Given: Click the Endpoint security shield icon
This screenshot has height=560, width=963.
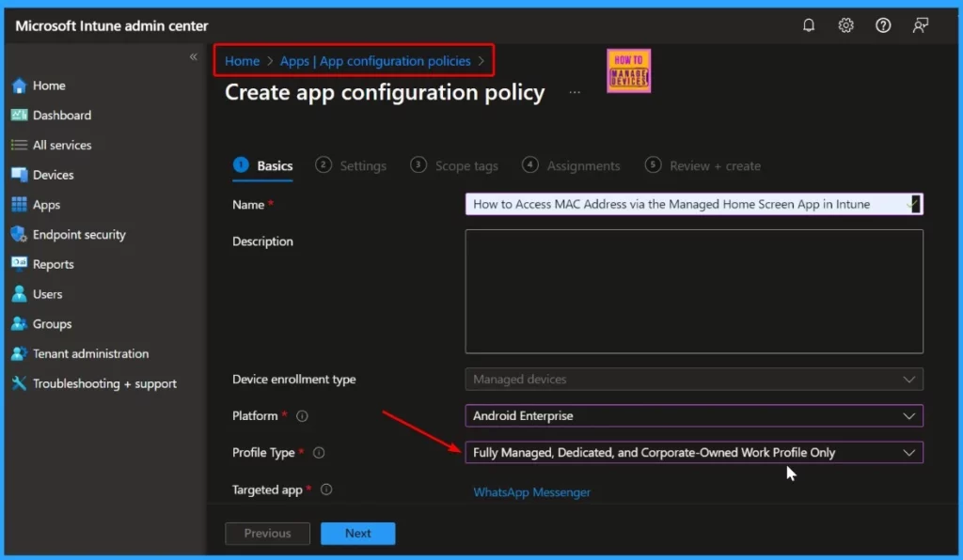Looking at the screenshot, I should [19, 234].
